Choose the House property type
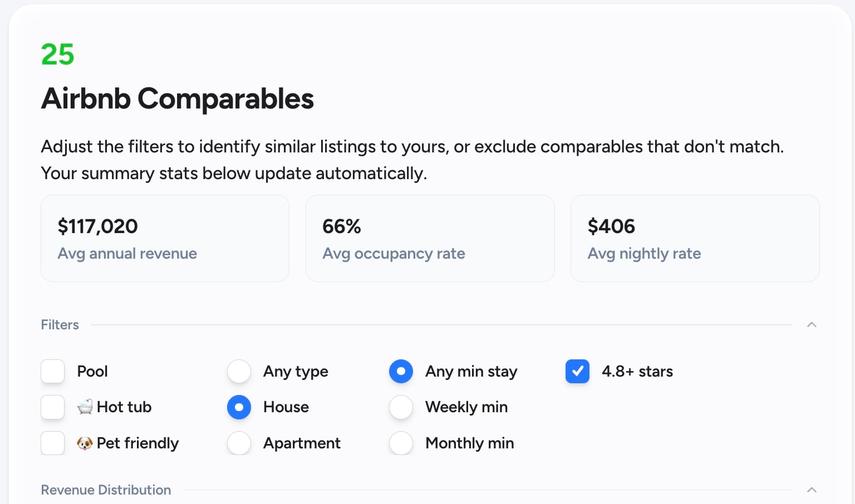855x504 pixels. click(x=239, y=407)
